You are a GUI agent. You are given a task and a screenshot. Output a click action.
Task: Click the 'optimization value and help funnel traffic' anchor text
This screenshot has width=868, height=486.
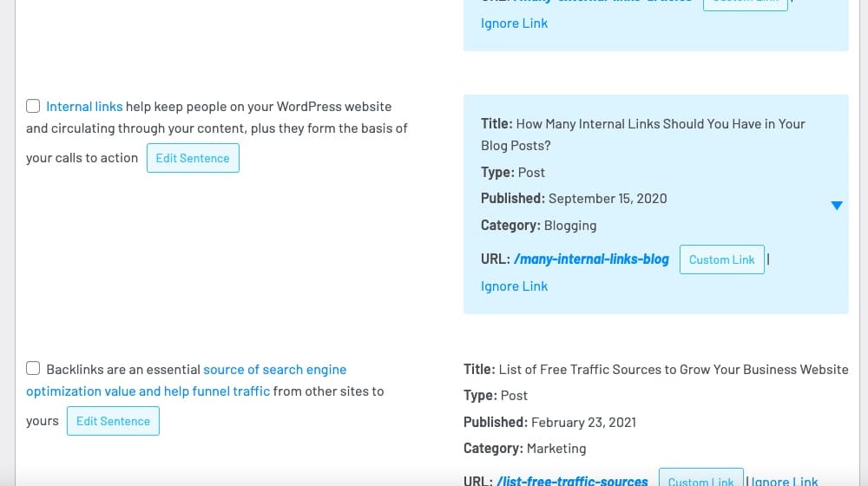click(148, 391)
